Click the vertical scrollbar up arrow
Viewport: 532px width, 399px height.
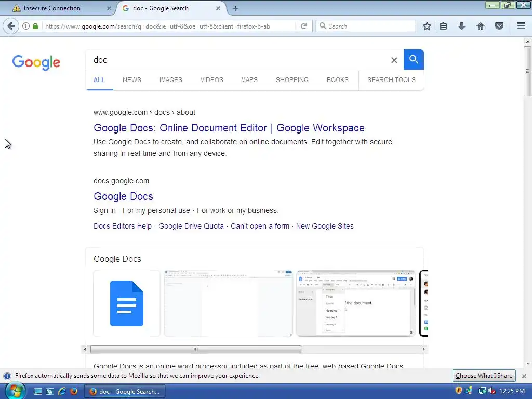coord(528,42)
